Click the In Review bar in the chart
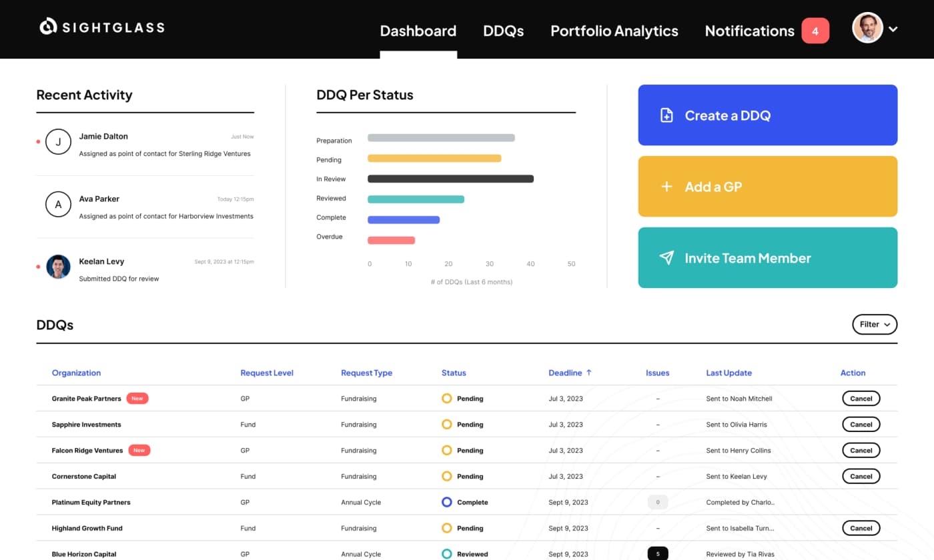 click(450, 179)
